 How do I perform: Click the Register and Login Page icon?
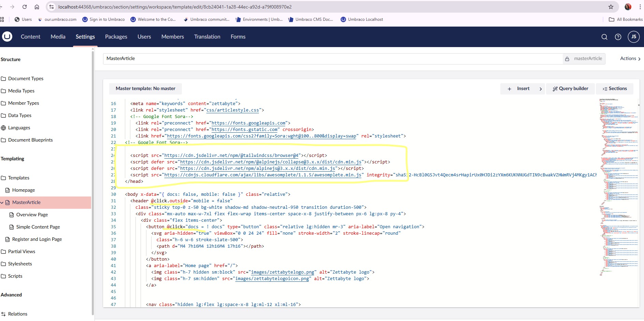[8, 239]
